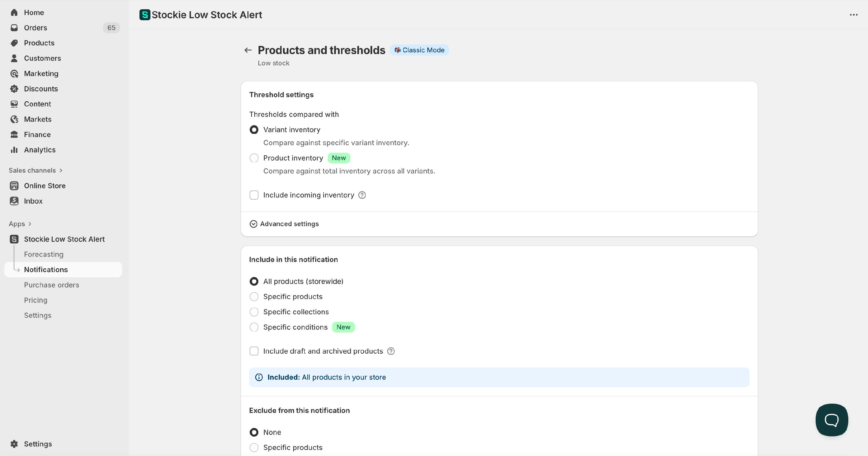The image size is (868, 456).
Task: Open Forecasting in Stockie submenu
Action: tap(43, 254)
